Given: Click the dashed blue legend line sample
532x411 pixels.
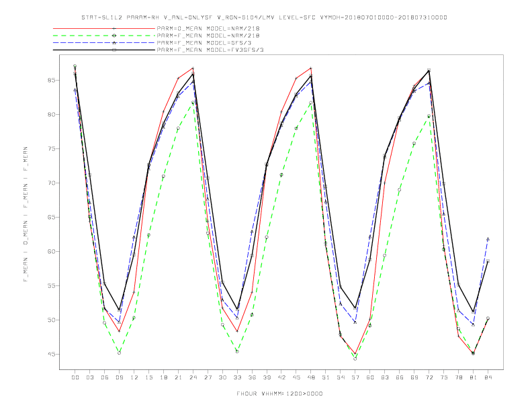Looking at the screenshot, I should [x=104, y=43].
